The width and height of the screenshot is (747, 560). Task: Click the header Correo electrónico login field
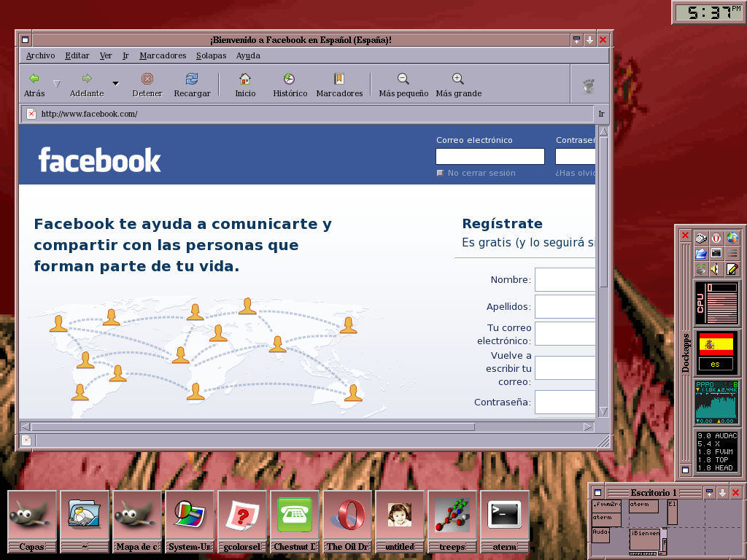tap(490, 156)
